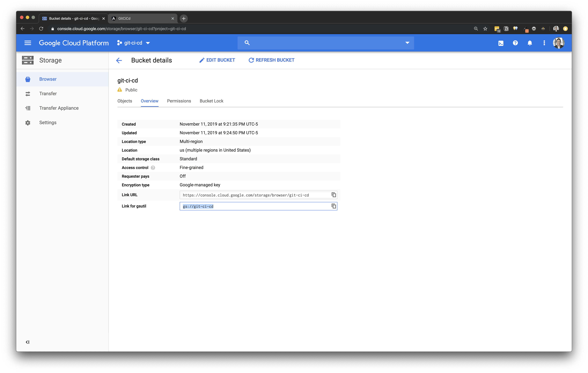Open Browser in Storage sidebar

point(63,79)
